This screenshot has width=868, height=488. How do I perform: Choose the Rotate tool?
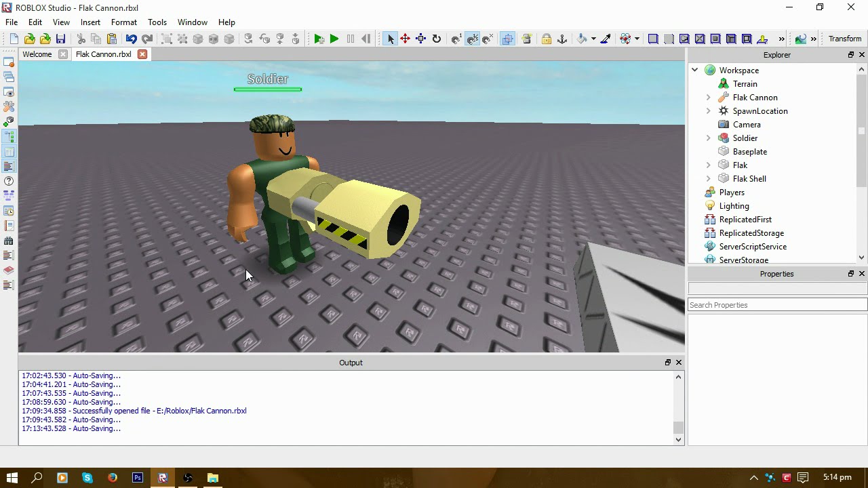point(437,39)
